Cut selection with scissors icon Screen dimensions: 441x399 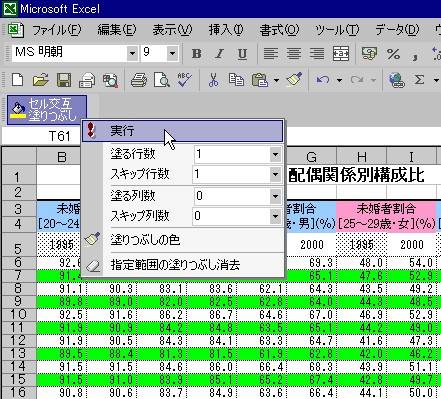pos(213,80)
